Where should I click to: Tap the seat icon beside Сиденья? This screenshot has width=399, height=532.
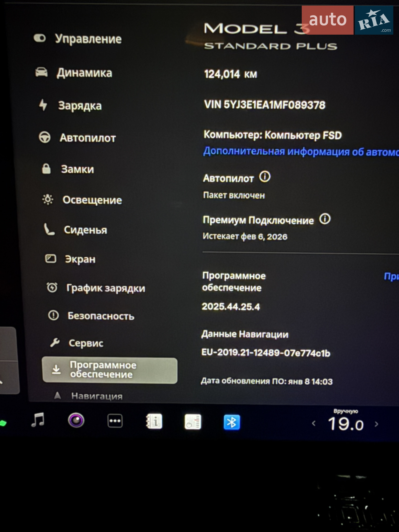click(x=49, y=229)
